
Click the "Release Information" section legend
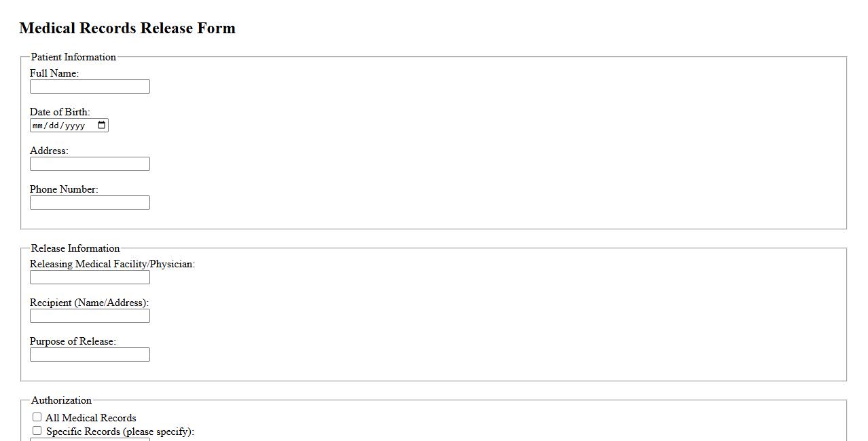click(x=75, y=248)
